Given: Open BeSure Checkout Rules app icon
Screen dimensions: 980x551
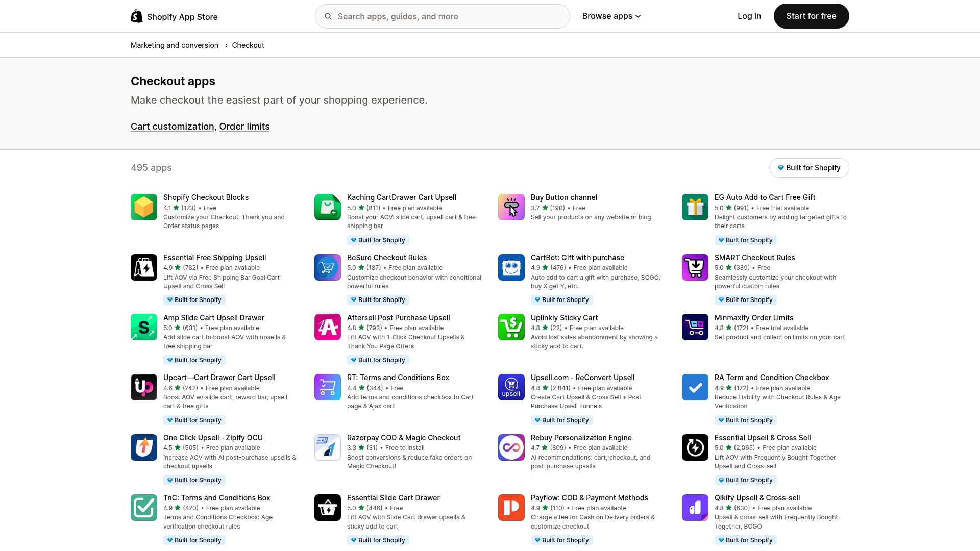Looking at the screenshot, I should coord(328,267).
